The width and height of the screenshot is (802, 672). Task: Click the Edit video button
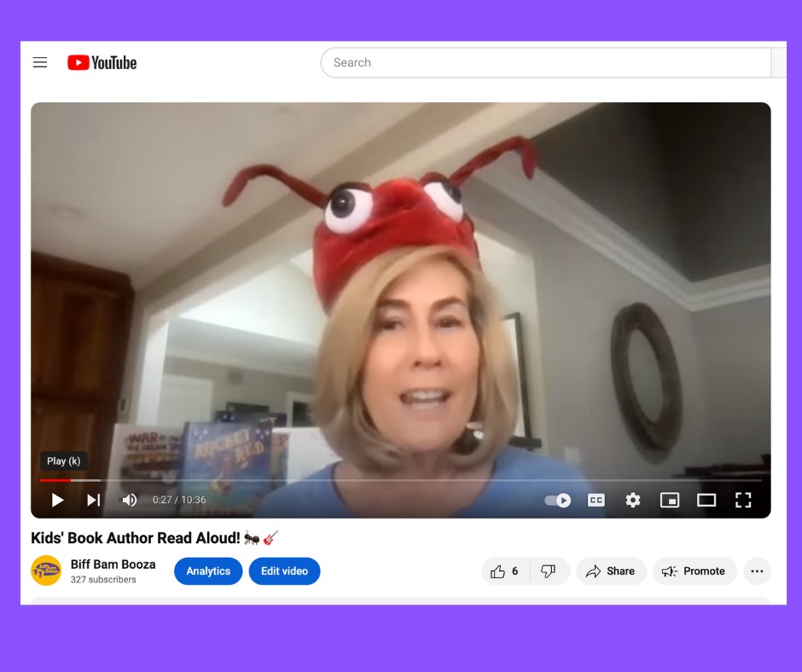tap(284, 571)
